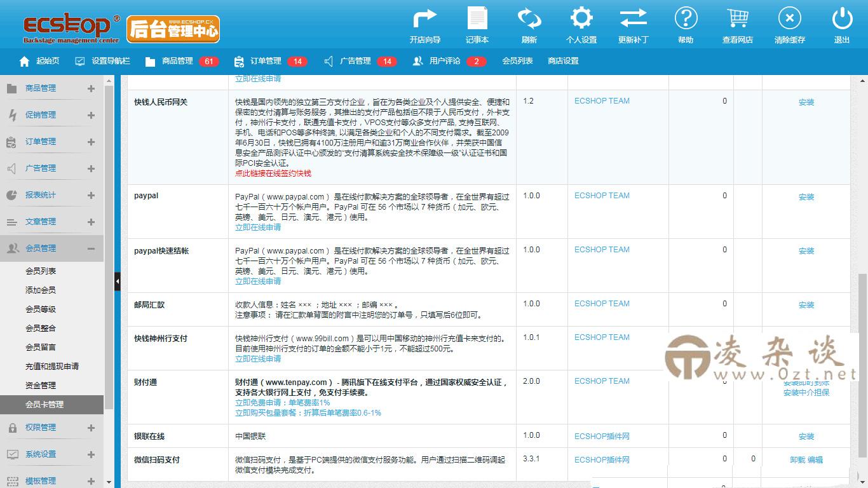Viewport: 868px width, 488px height.
Task: Open 资金管理 in sidebar submenu
Action: point(41,386)
